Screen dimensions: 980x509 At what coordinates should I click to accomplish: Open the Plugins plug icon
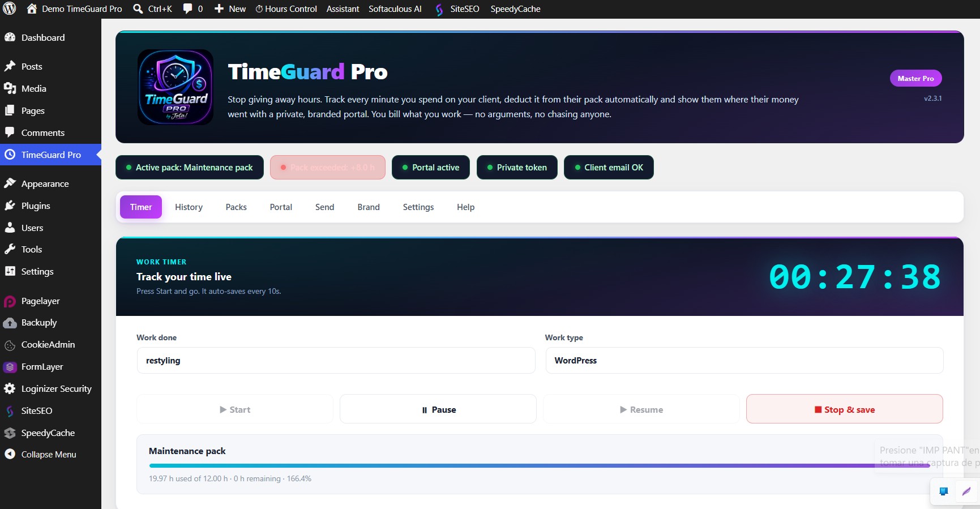[x=10, y=206]
